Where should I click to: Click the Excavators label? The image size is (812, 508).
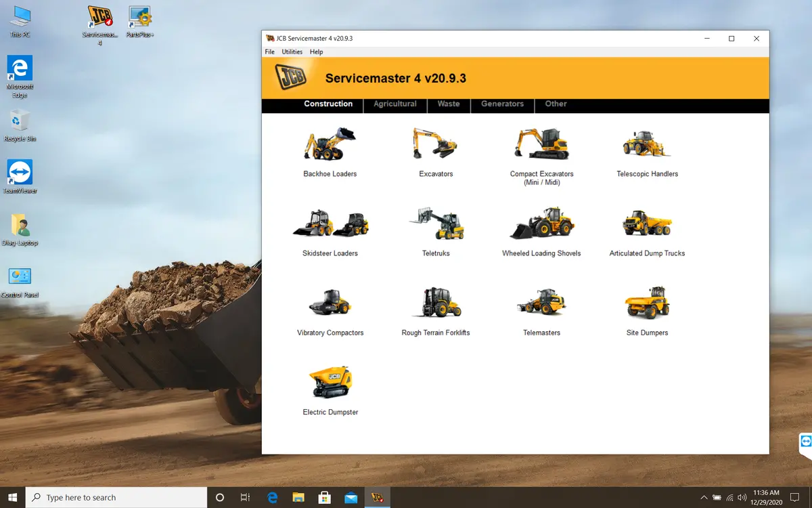point(436,174)
